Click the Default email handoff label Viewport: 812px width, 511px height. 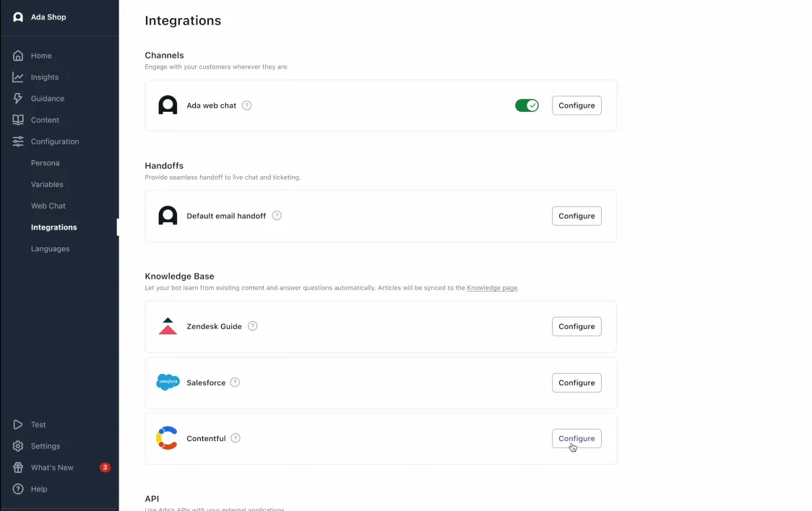point(226,216)
